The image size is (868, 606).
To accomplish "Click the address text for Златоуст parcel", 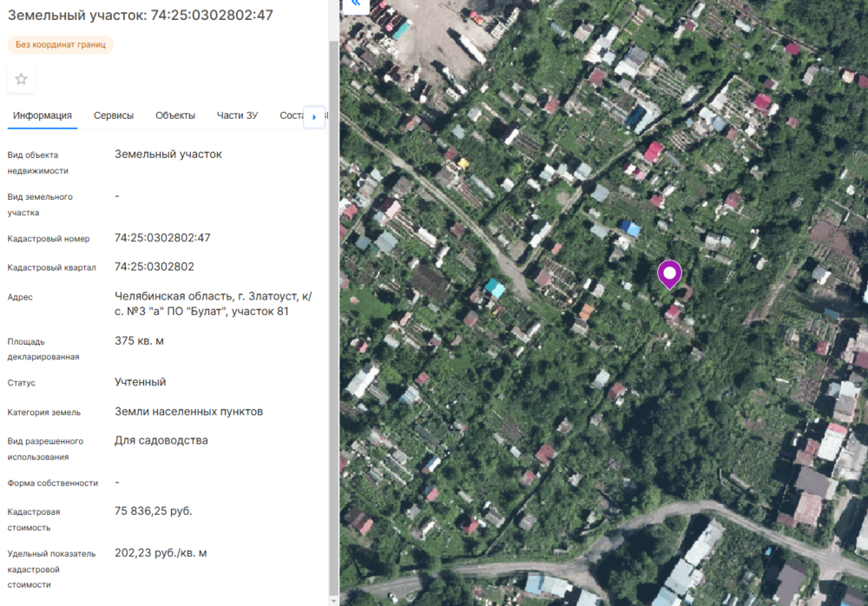I will click(213, 304).
